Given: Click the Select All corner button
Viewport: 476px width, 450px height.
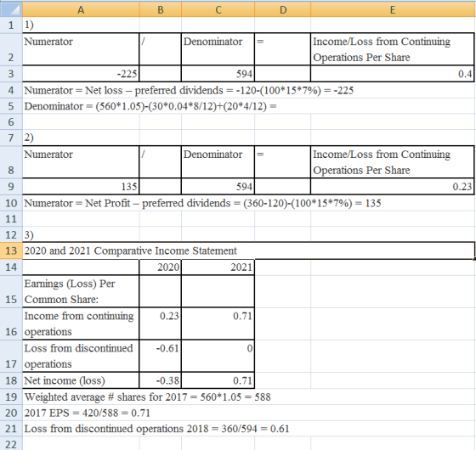Looking at the screenshot, I should [x=11, y=9].
